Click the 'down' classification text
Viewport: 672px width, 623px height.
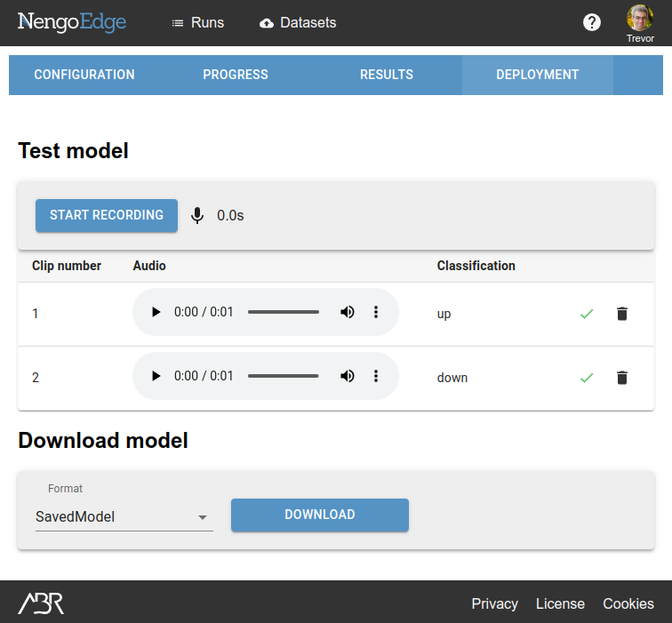(x=452, y=378)
